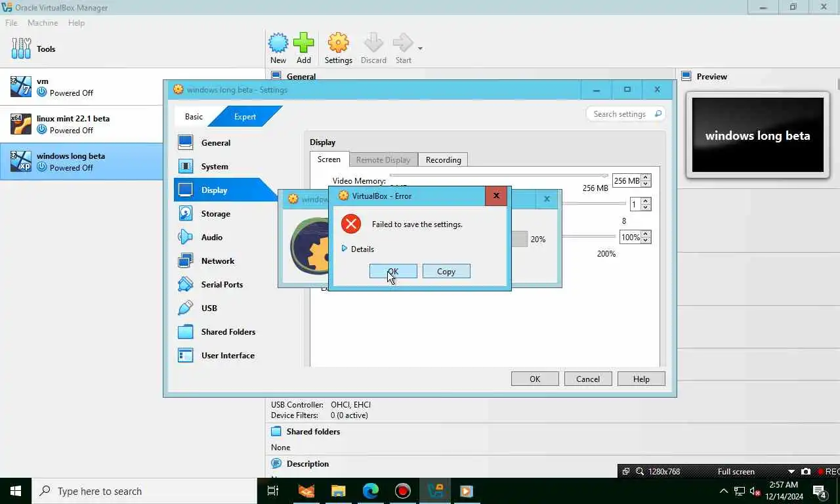Select Display settings category
Screen dimensions: 840x504
pyautogui.click(x=214, y=190)
